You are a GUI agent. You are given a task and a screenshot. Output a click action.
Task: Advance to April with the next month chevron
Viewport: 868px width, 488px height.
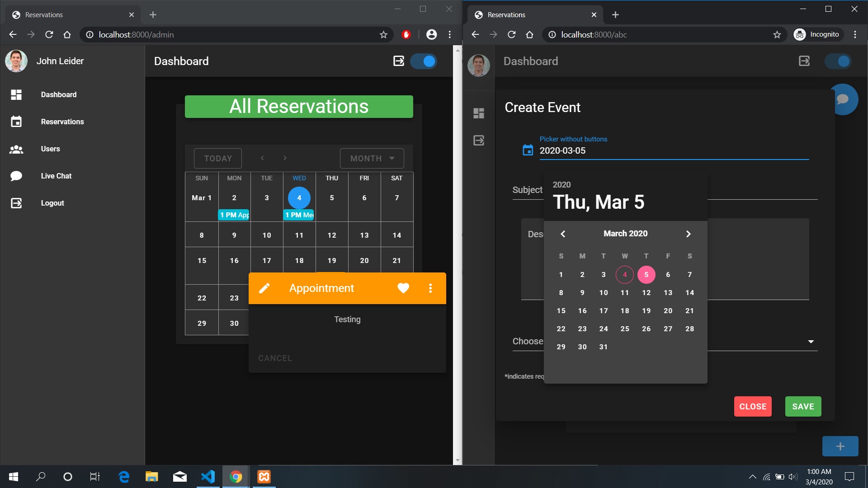pyautogui.click(x=688, y=234)
